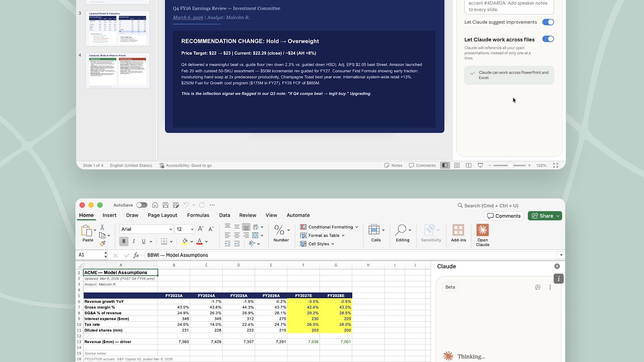Click the Format Painter brush icon
The width and height of the screenshot is (644, 362).
[102, 243]
